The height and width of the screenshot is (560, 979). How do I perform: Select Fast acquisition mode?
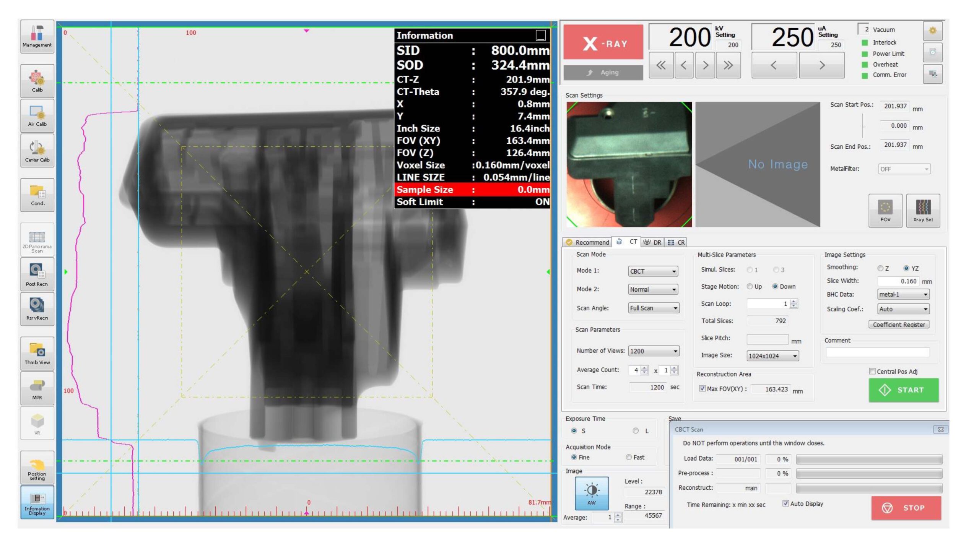629,457
